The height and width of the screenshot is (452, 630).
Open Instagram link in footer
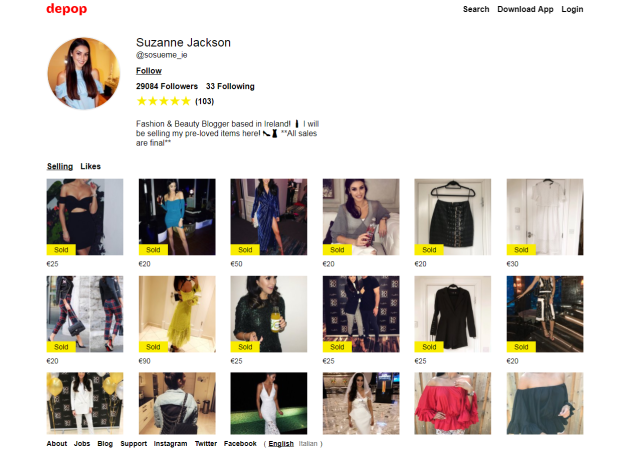[170, 443]
